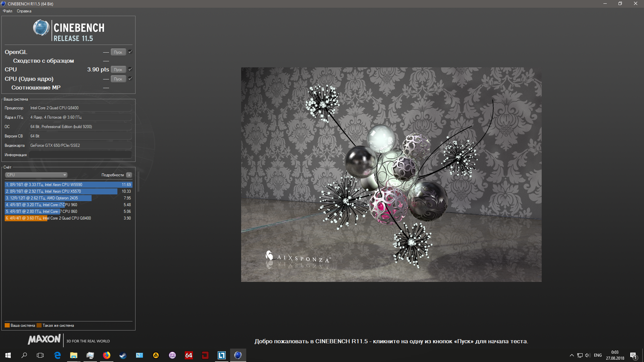The image size is (644, 362).
Task: Select ranking row 6 Core 2 Quad Q8400
Action: coord(68,218)
